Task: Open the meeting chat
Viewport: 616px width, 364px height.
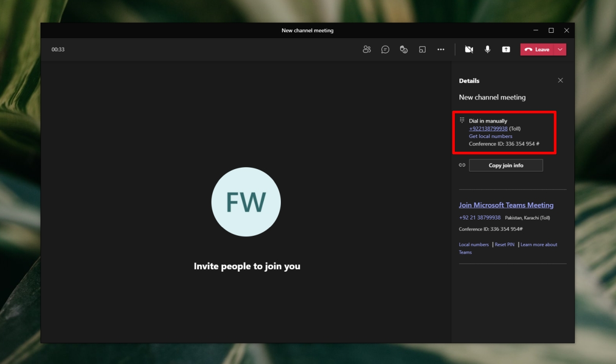Action: click(385, 49)
